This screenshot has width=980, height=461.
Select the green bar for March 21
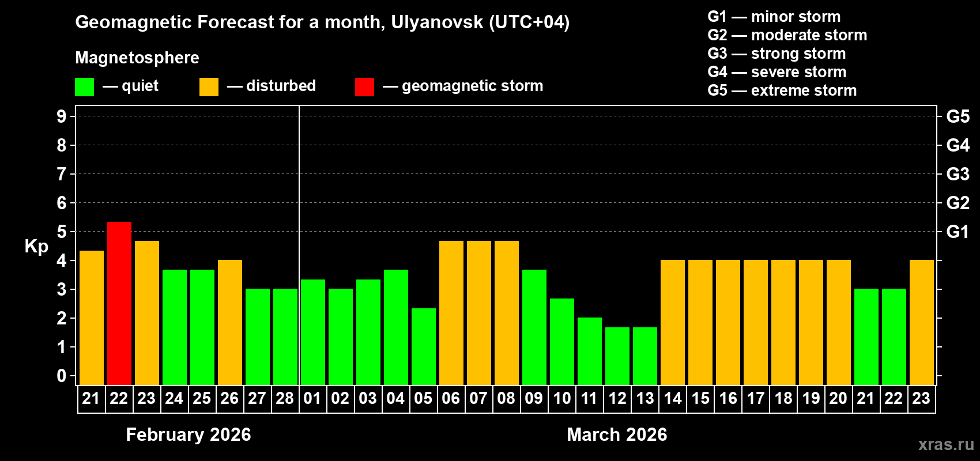tap(866, 337)
